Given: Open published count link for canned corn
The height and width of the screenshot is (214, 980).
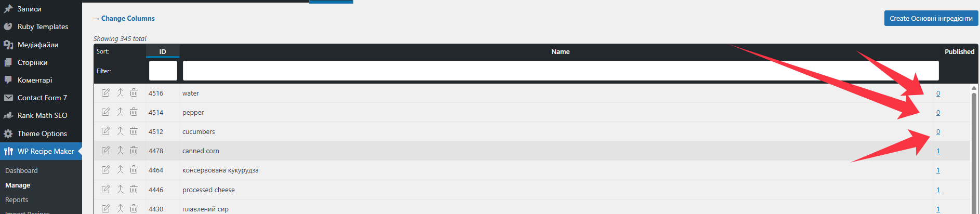Looking at the screenshot, I should 938,151.
